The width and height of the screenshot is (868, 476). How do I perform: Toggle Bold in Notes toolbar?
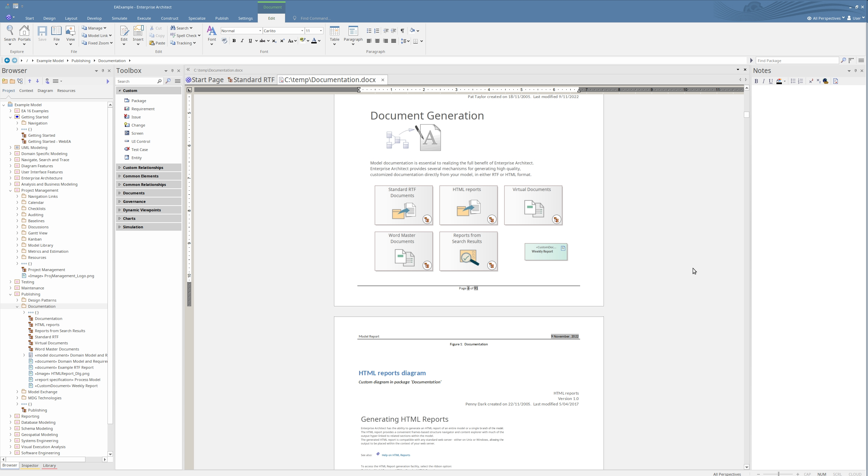pos(756,81)
